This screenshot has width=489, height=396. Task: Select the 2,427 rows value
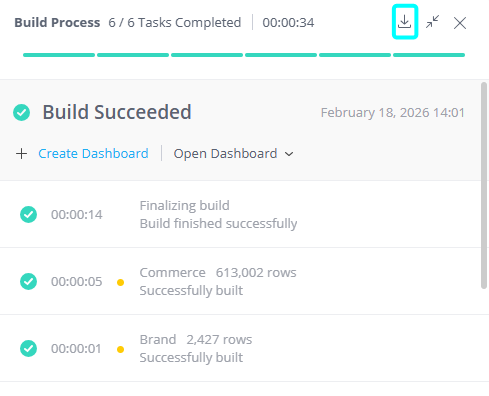[219, 340]
